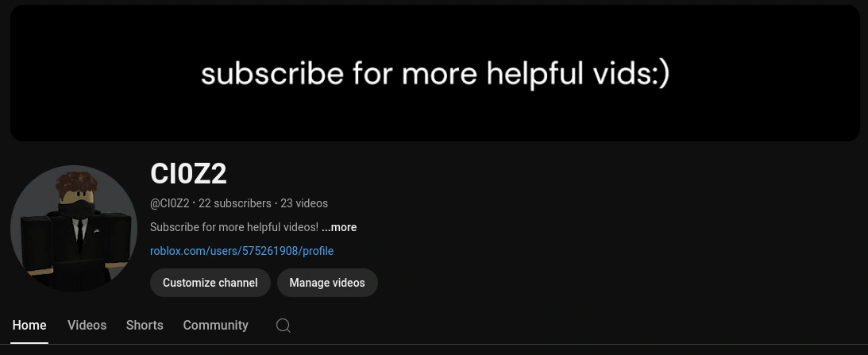Switch to the Videos tab
868x355 pixels.
click(87, 325)
